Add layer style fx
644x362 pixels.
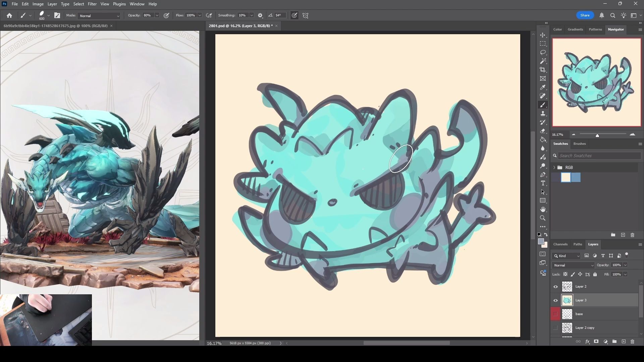[587, 342]
